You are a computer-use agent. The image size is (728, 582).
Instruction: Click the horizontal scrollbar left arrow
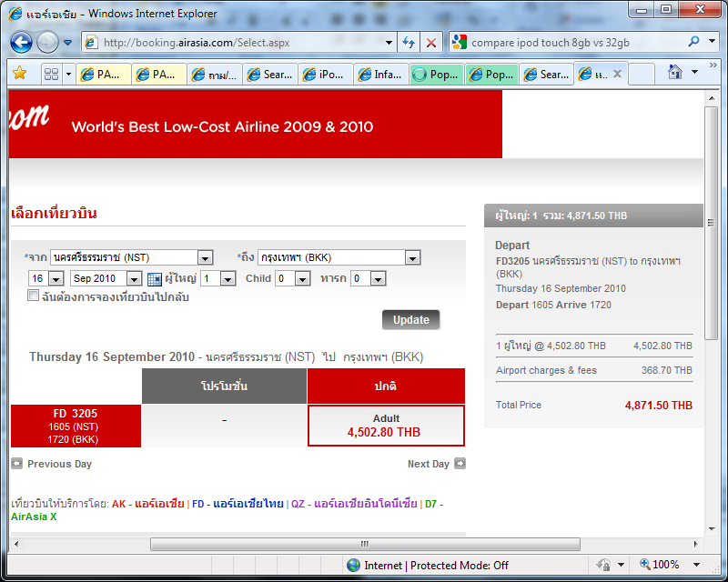16,544
